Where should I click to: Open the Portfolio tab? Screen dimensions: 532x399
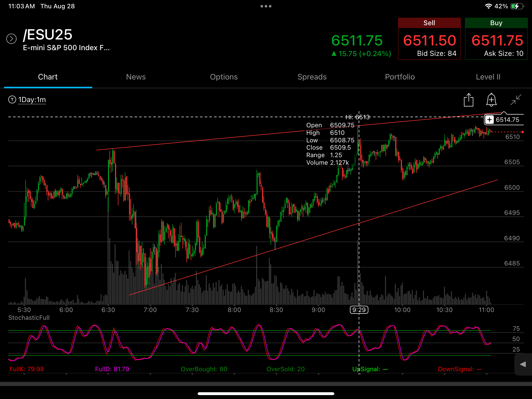pyautogui.click(x=400, y=77)
